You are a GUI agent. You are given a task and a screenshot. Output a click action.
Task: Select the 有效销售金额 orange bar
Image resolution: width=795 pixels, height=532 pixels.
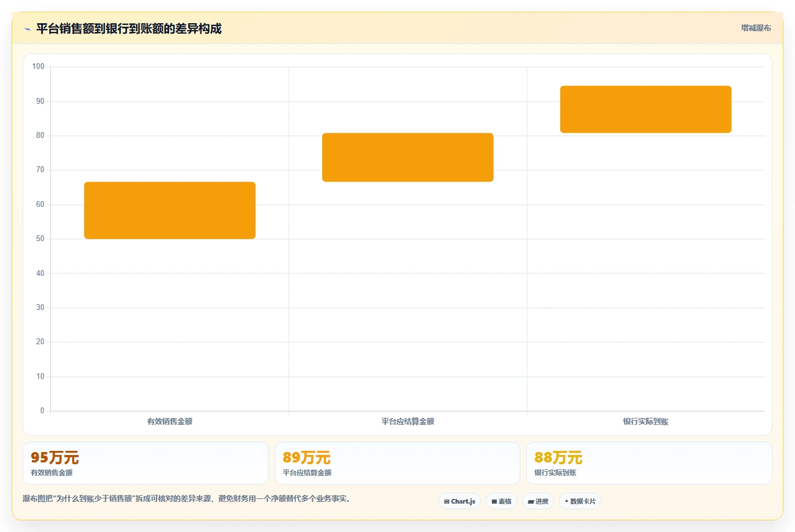click(x=170, y=210)
